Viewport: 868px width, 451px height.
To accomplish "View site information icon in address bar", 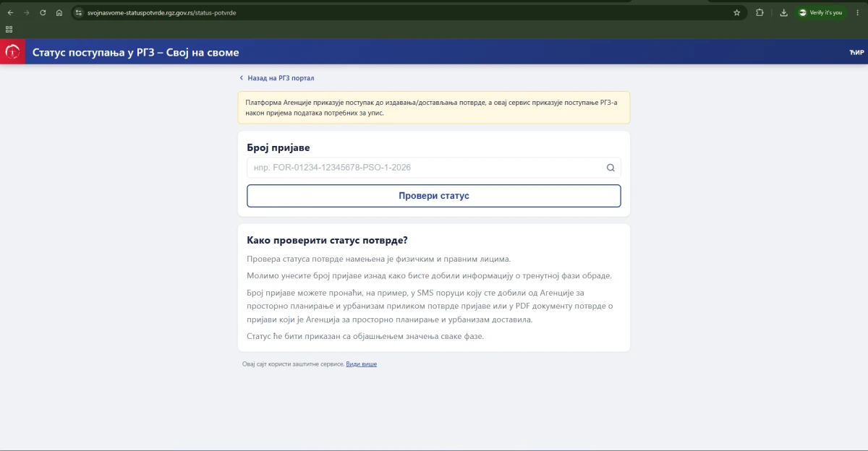I will tap(79, 12).
